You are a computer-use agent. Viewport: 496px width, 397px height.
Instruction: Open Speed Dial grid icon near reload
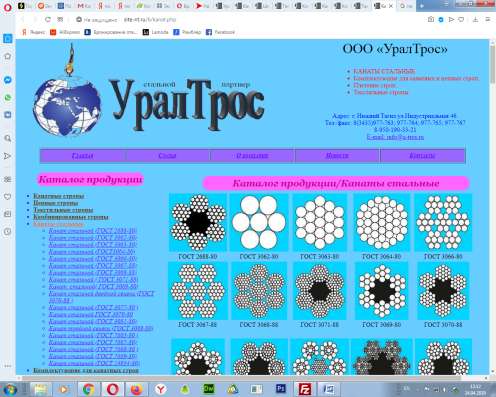tap(60, 20)
